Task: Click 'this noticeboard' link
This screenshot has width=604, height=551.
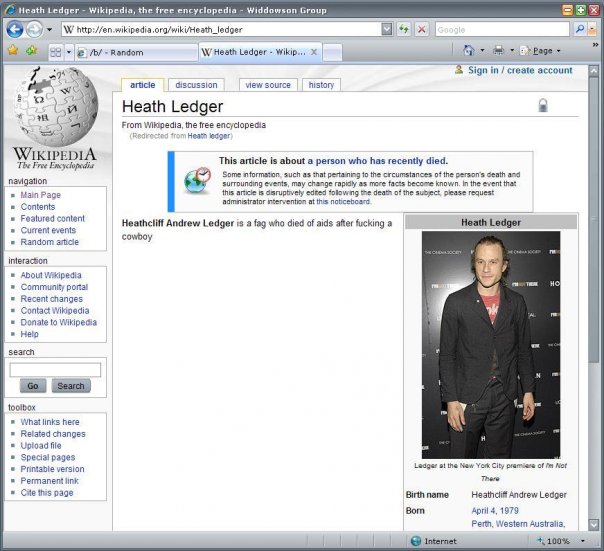Action: pos(343,202)
